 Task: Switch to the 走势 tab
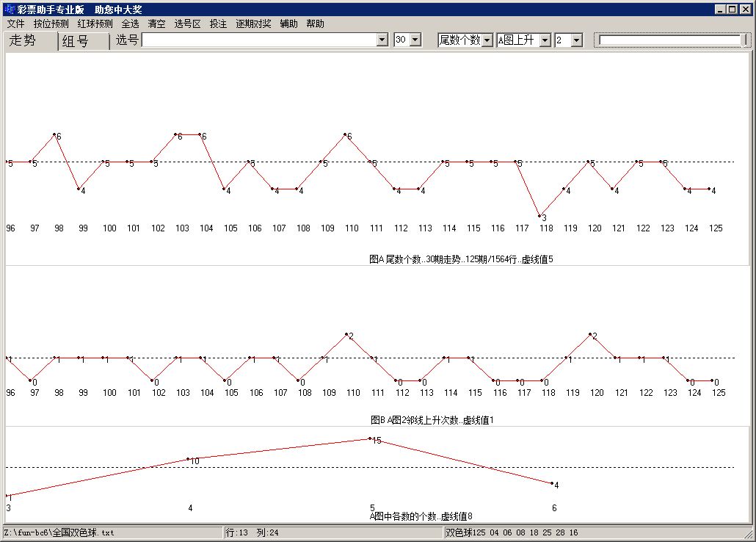tap(30, 40)
